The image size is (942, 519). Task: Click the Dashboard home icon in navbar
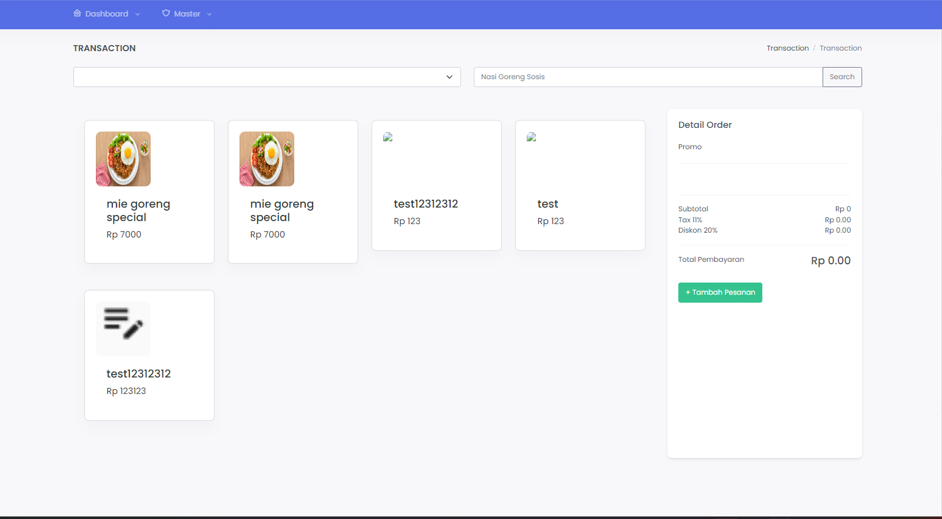coord(77,14)
